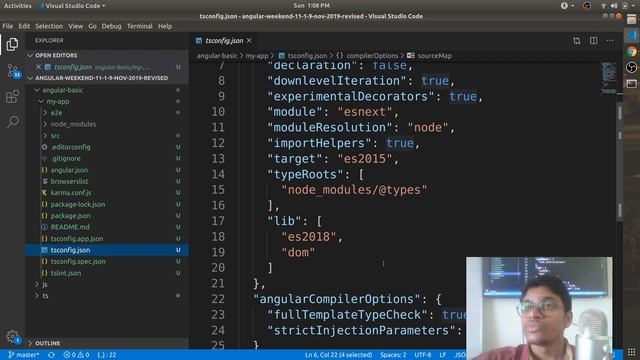The width and height of the screenshot is (640, 360).
Task: Click the editor vertical scrollbar
Action: 620,163
